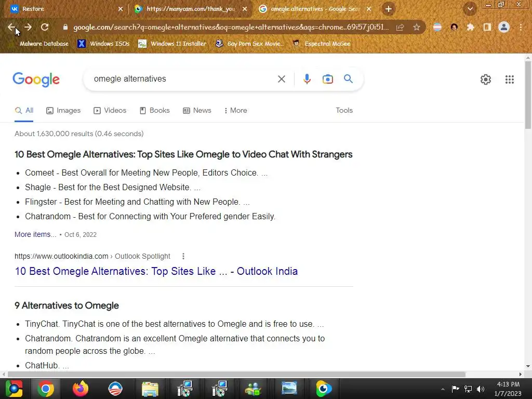Submit search with the magnifying glass icon
The height and width of the screenshot is (399, 532).
[349, 79]
